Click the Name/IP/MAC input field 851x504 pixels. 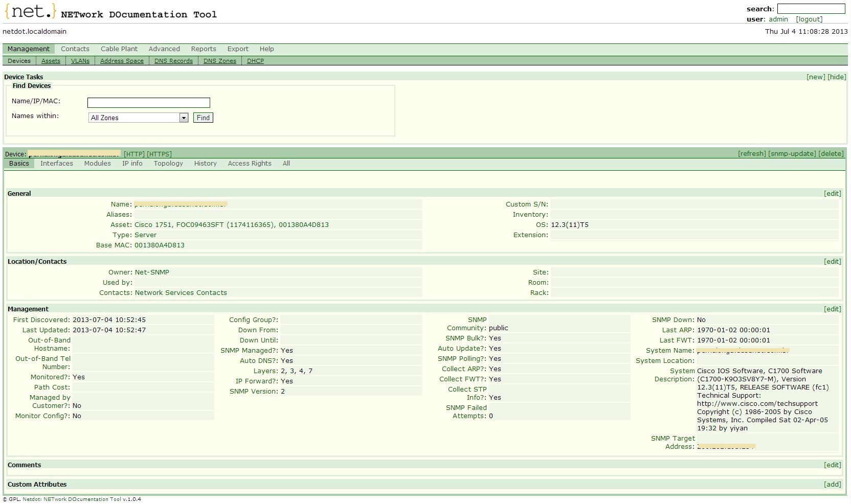(148, 102)
